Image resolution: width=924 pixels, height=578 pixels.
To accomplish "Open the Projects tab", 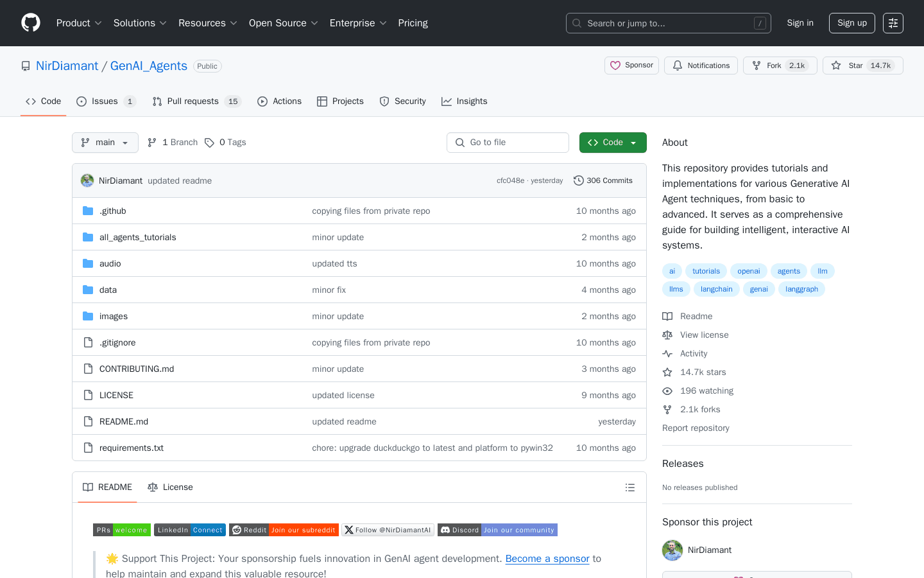I will [340, 101].
